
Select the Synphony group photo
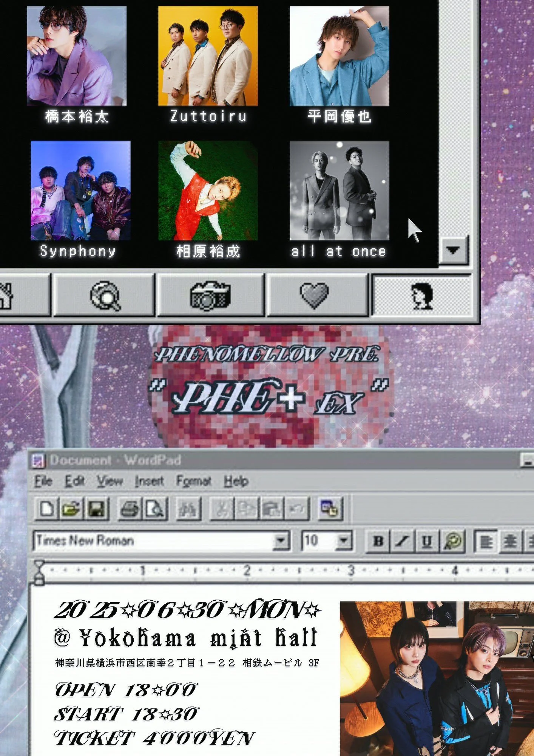[80, 191]
